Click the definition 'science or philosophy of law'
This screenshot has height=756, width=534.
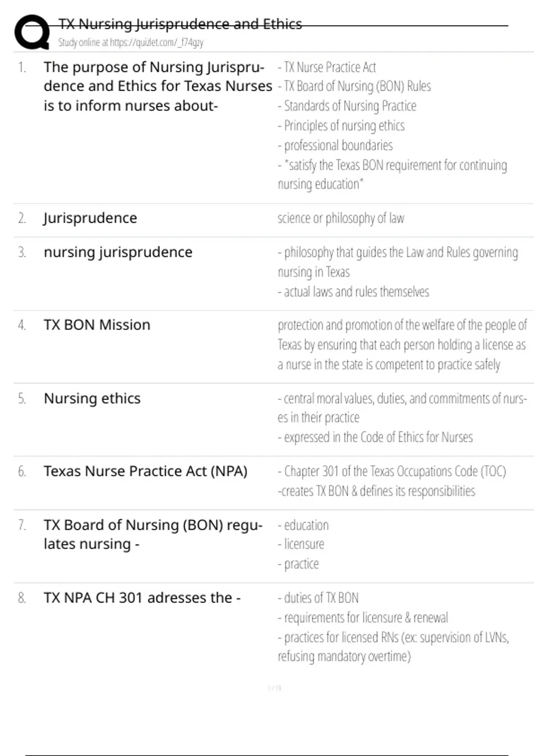pos(341,218)
